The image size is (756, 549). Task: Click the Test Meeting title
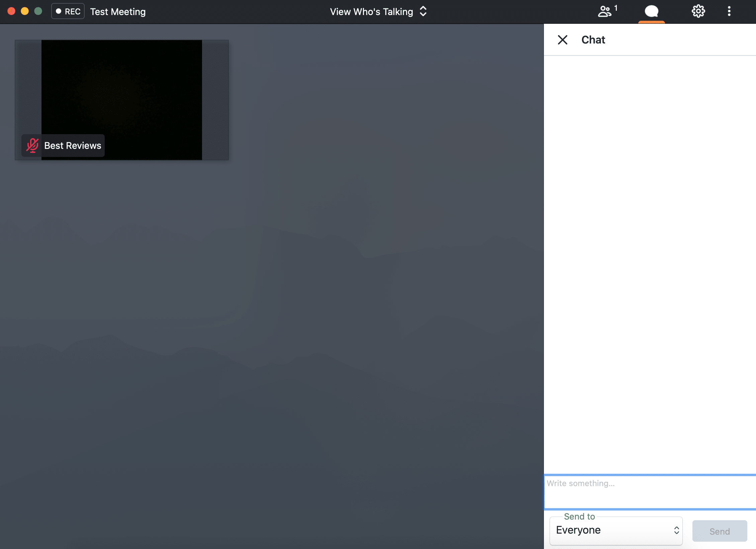[118, 11]
